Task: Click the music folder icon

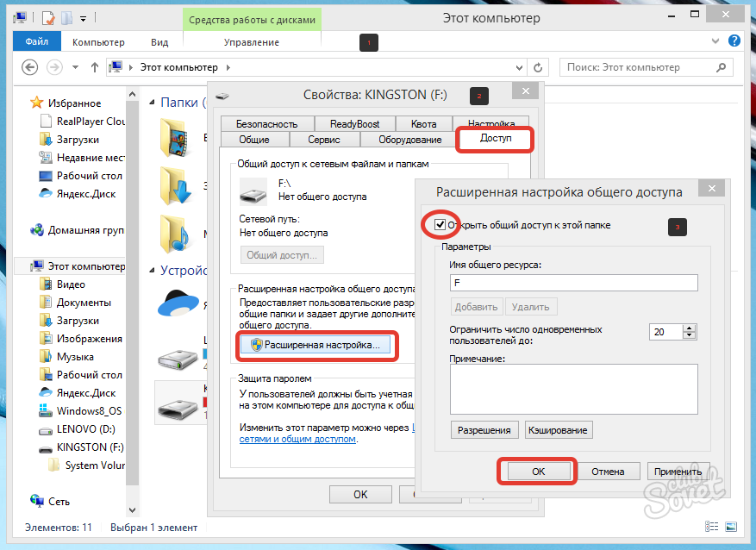Action: 176,234
